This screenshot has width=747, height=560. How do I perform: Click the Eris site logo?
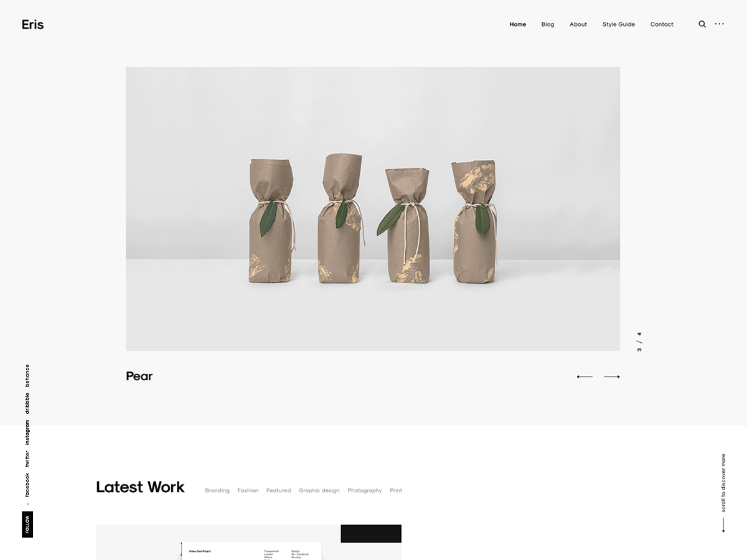pos(32,24)
